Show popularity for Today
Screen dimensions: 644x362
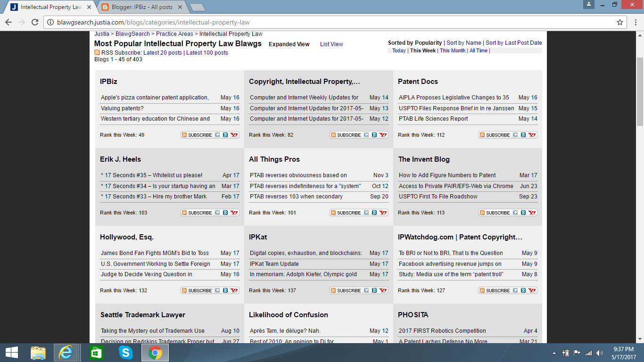pos(399,50)
